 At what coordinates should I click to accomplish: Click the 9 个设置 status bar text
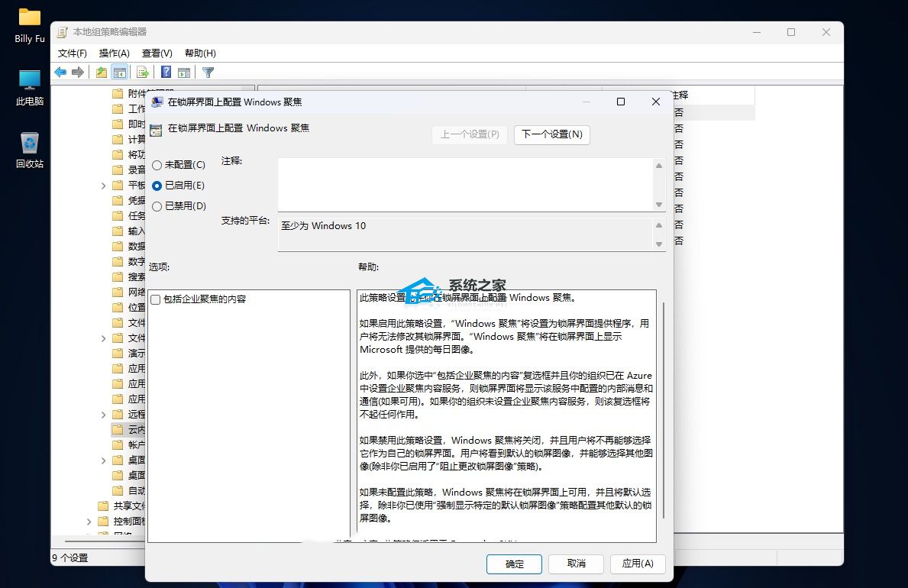tap(70, 558)
